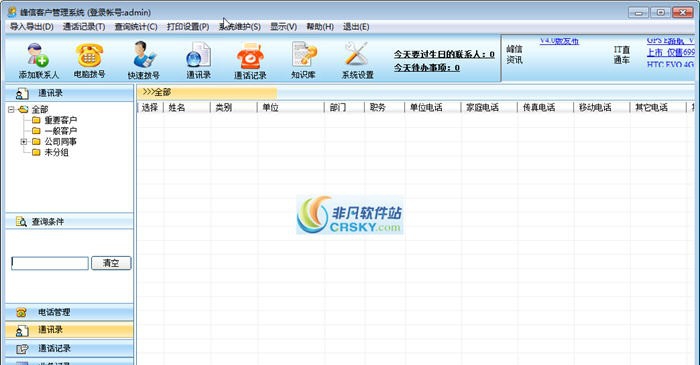Click the 电话管理 telephone icon in sidebar
The image size is (700, 365).
click(21, 312)
